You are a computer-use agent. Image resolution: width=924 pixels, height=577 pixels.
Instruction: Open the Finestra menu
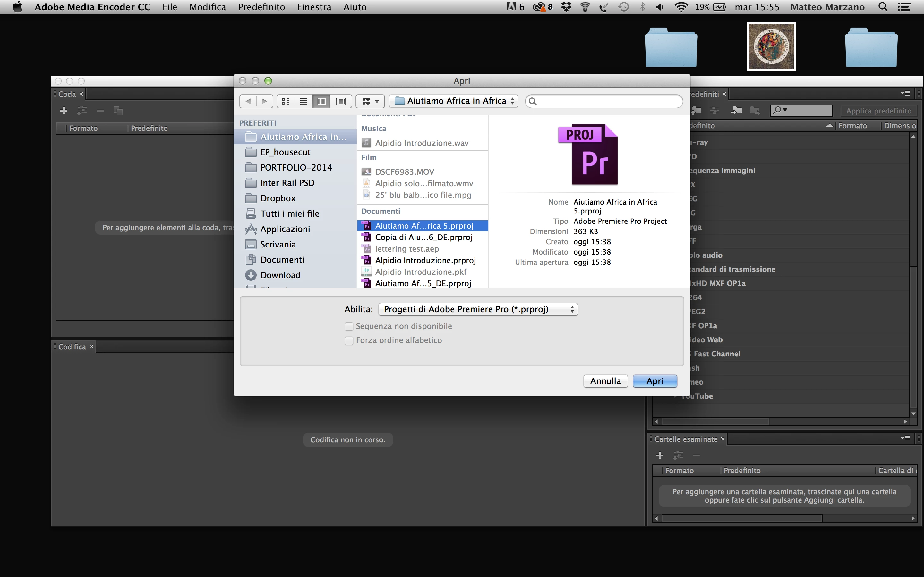coord(314,7)
